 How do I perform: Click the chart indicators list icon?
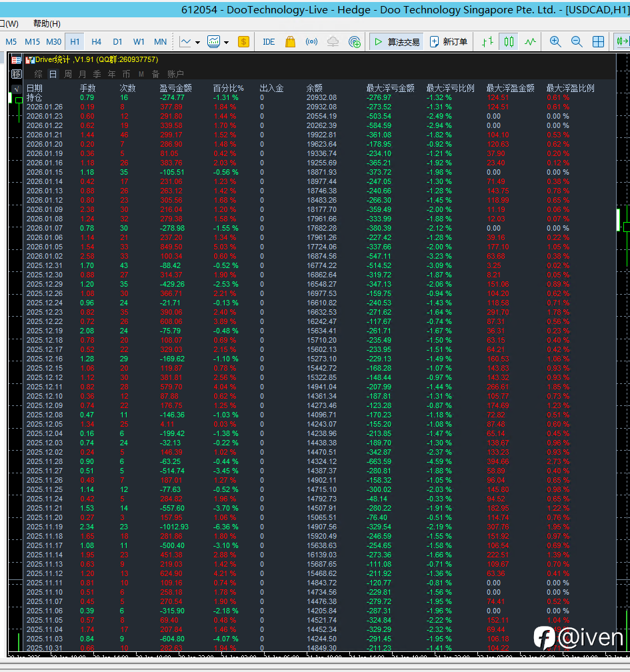click(213, 41)
